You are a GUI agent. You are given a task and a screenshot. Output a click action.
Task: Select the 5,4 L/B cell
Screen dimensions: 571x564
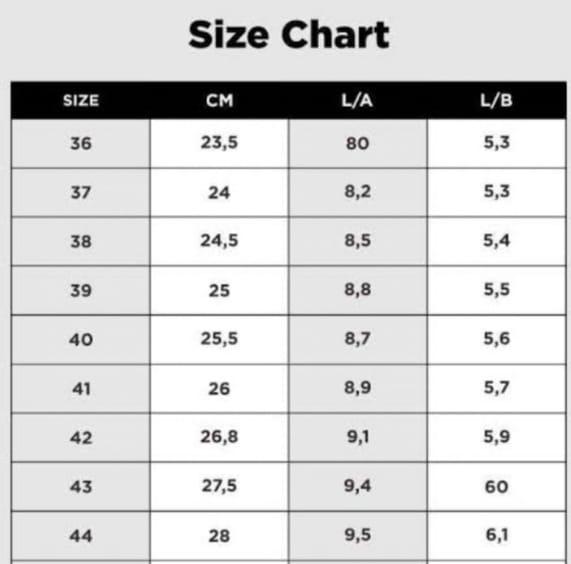point(497,241)
